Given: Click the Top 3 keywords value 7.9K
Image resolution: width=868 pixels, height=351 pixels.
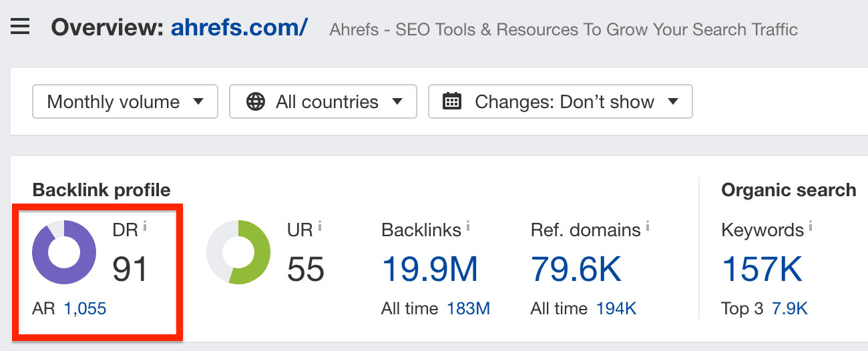Looking at the screenshot, I should (789, 309).
